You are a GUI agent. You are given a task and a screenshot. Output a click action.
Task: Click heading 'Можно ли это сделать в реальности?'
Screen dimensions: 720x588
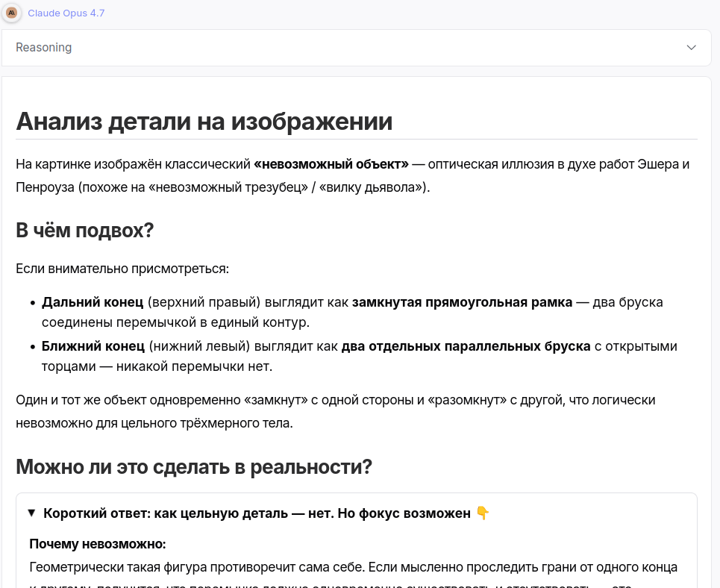point(194,466)
